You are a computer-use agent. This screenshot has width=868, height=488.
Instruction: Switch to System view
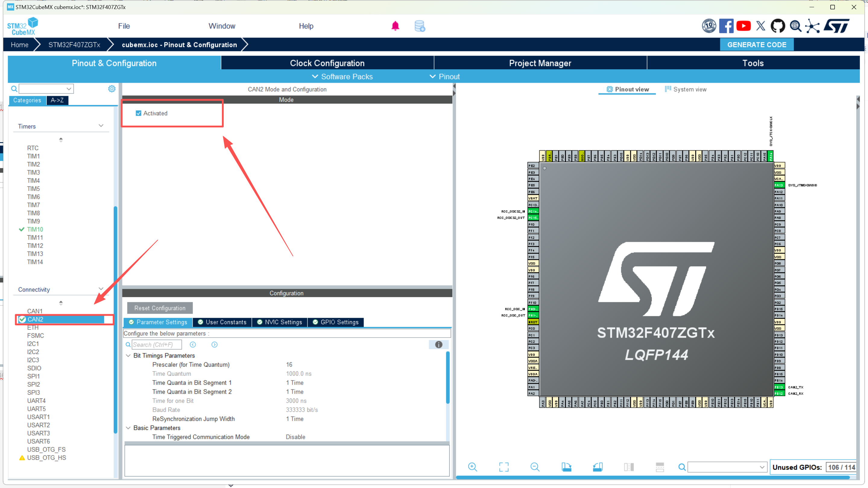click(685, 89)
